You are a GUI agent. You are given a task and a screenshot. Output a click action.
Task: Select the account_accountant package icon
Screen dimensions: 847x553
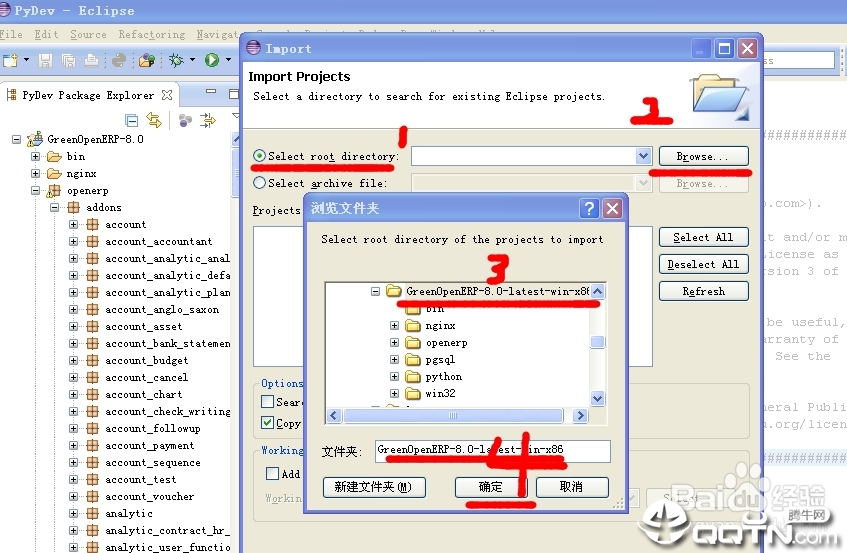click(x=93, y=241)
